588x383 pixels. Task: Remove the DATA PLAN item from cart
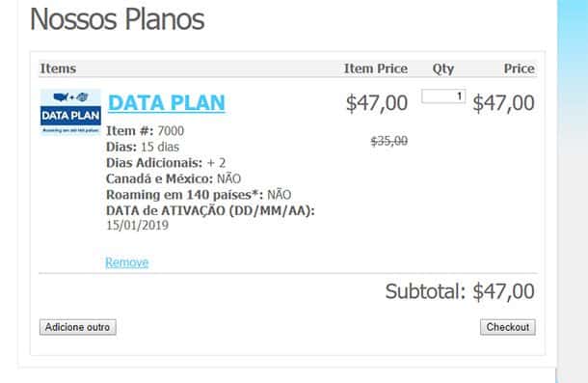pyautogui.click(x=126, y=262)
